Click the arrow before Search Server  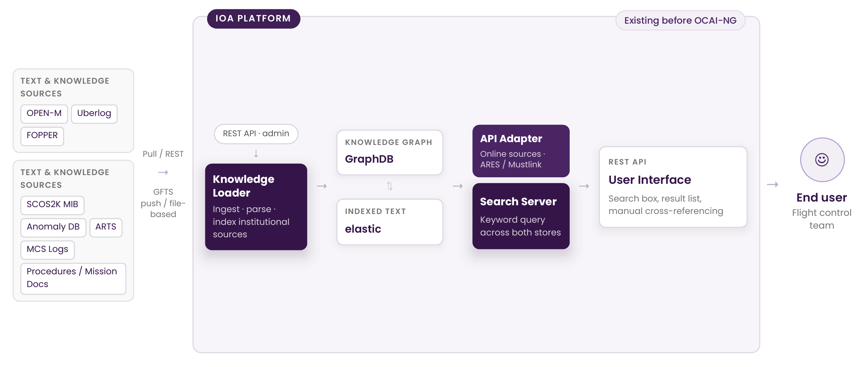(x=458, y=186)
